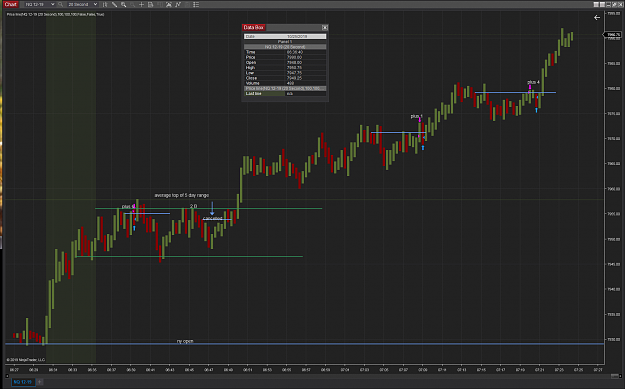Click the Time row in Data Box

[x=285, y=52]
